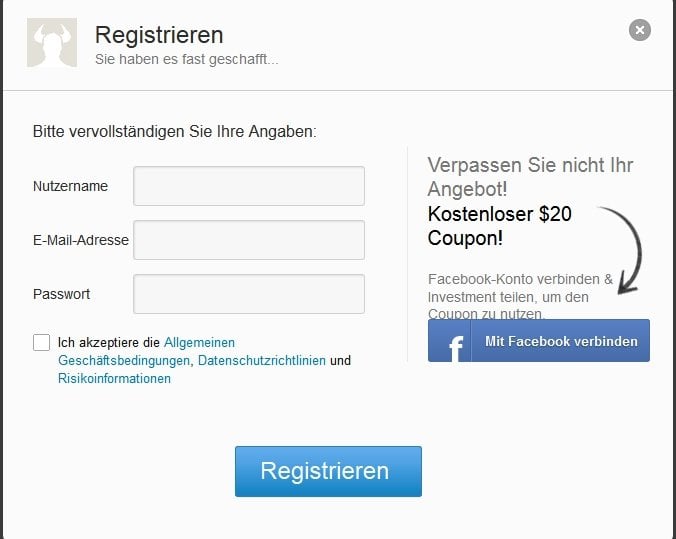Click the E-Mail-Adresse field label
The image size is (676, 539).
tap(81, 240)
